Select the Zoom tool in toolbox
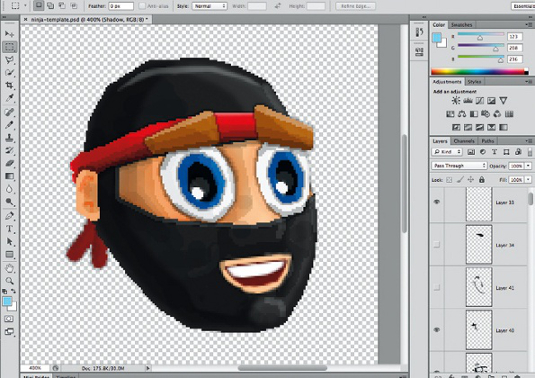This screenshot has height=378, width=535. [10, 281]
